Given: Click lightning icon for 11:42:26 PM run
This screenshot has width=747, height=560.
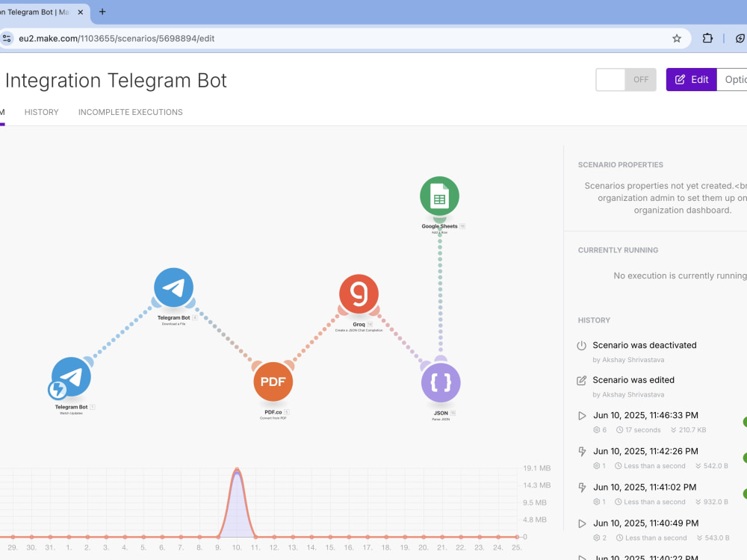Looking at the screenshot, I should click(x=582, y=452).
